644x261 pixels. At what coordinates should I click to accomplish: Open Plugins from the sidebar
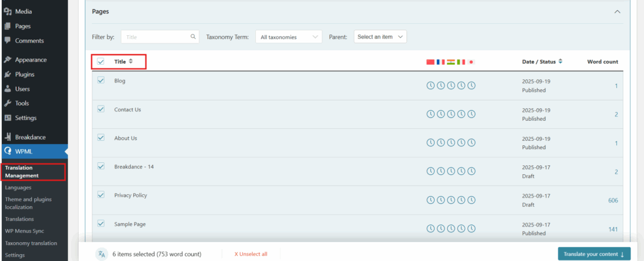click(25, 74)
